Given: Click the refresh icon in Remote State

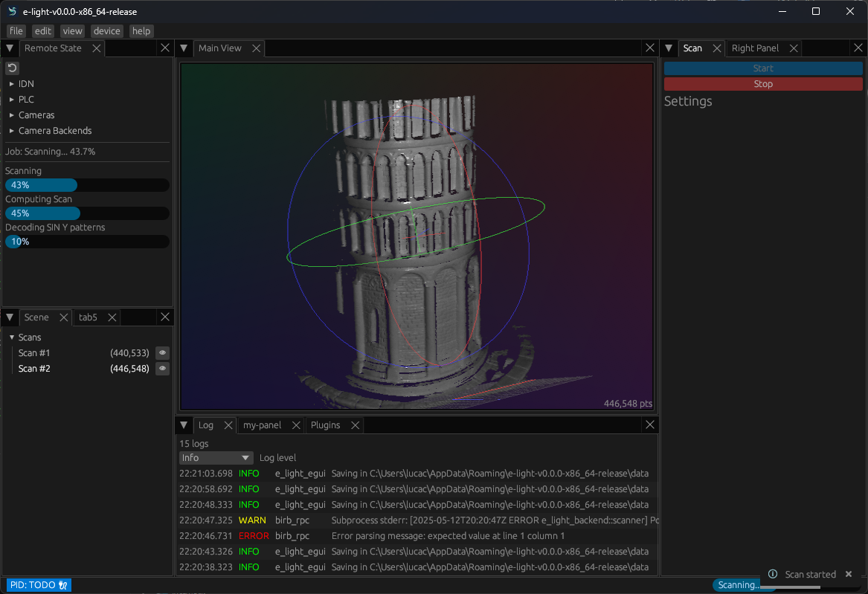Looking at the screenshot, I should coord(12,68).
